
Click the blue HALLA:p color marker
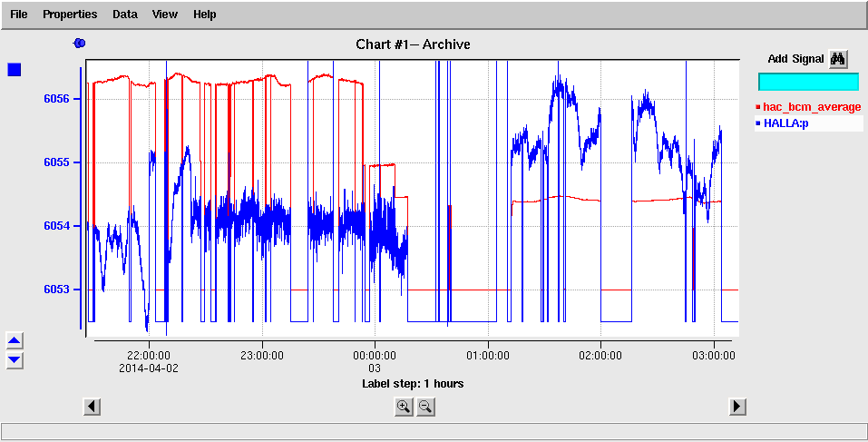[758, 123]
